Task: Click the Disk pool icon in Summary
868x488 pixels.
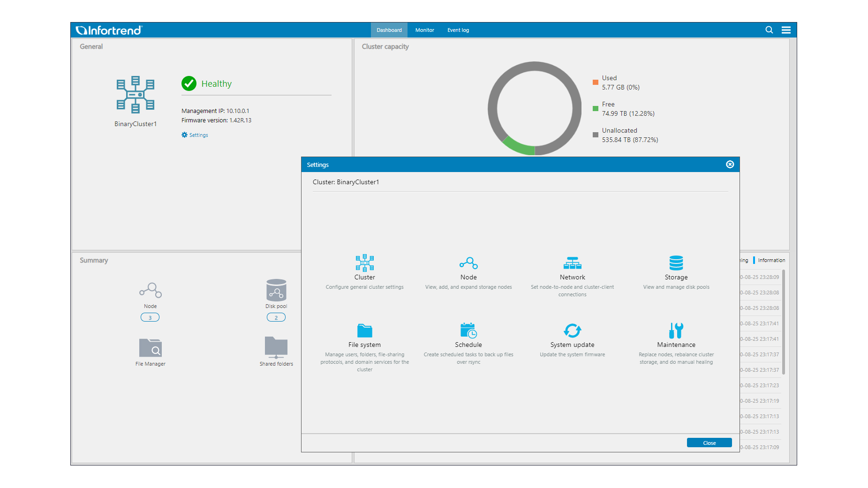Action: tap(276, 290)
